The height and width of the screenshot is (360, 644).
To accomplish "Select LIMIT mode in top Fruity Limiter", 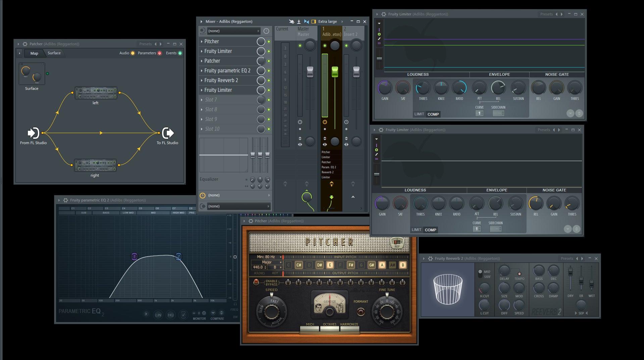I will coord(419,114).
